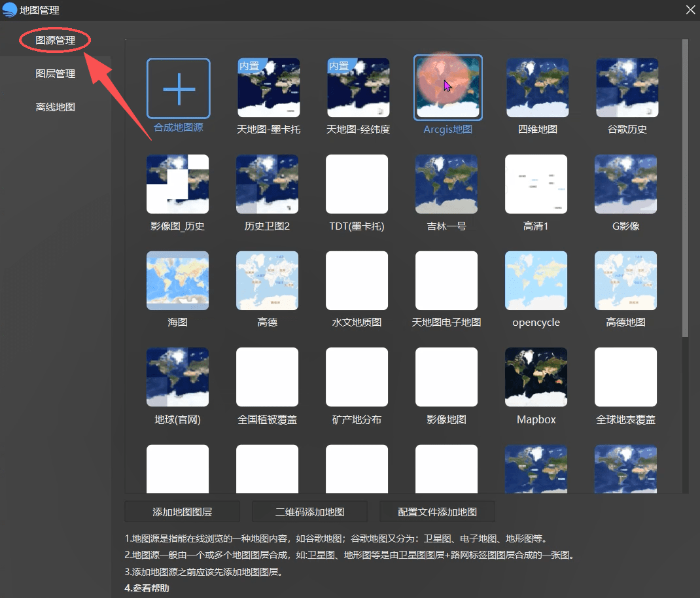Pick the 吉林一号 satellite map
700x598 pixels.
click(446, 184)
